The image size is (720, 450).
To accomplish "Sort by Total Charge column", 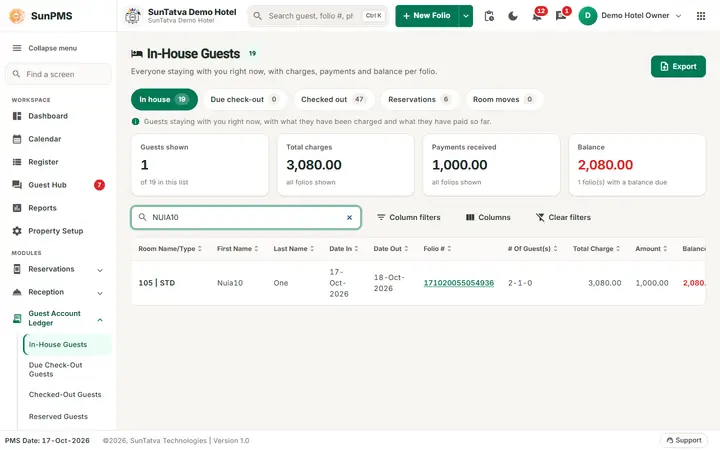I will [x=596, y=248].
